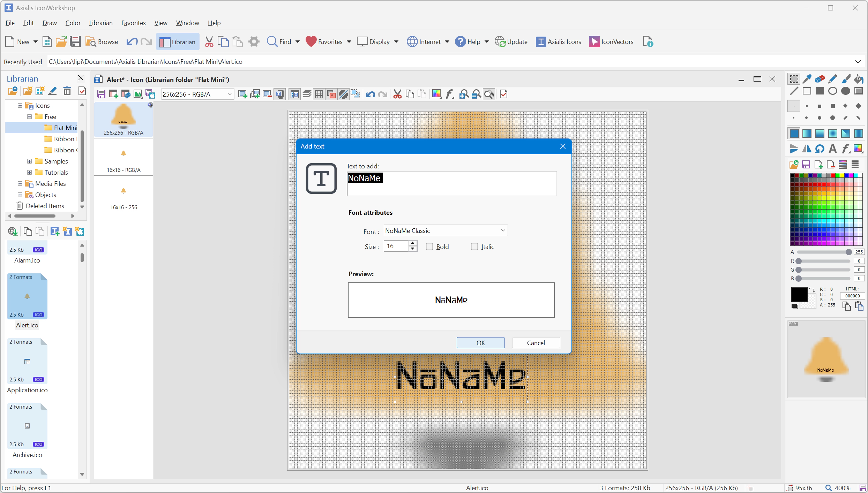The image size is (868, 493).
Task: Click the Alpha (A) slider handle
Action: coord(848,252)
